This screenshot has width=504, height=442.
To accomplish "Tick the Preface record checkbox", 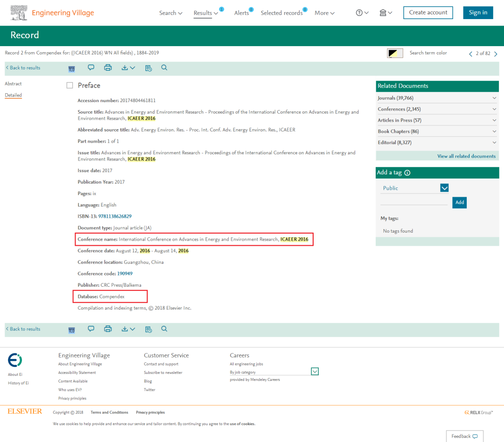I will tap(70, 85).
